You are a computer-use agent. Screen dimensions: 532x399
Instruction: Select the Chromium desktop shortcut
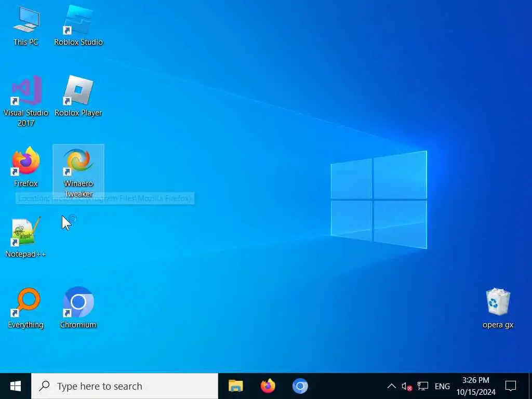pyautogui.click(x=78, y=308)
